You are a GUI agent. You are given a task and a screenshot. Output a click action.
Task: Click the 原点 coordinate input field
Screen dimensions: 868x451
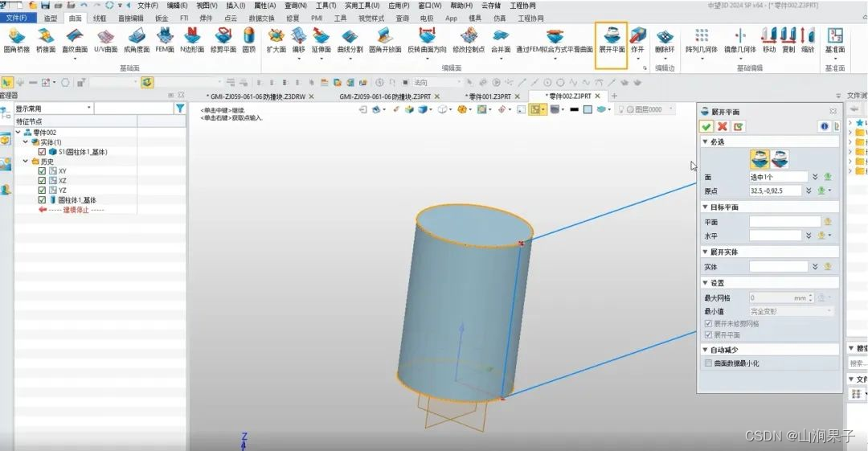(x=775, y=191)
